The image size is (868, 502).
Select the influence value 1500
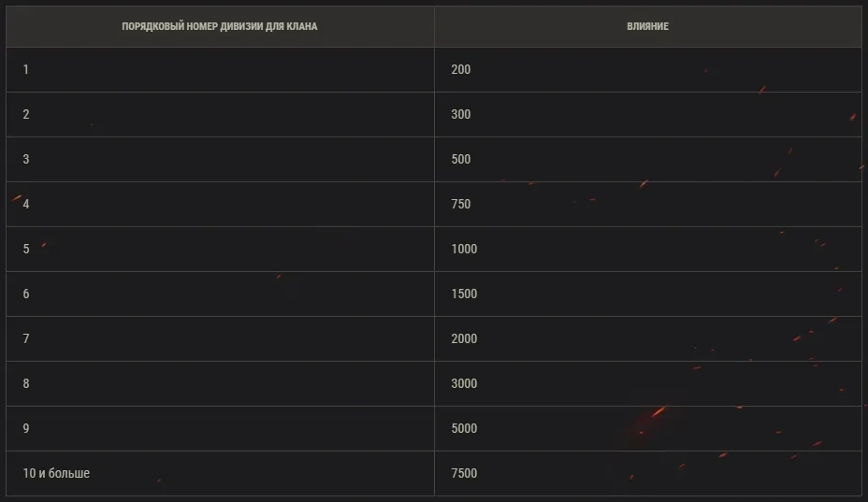464,294
